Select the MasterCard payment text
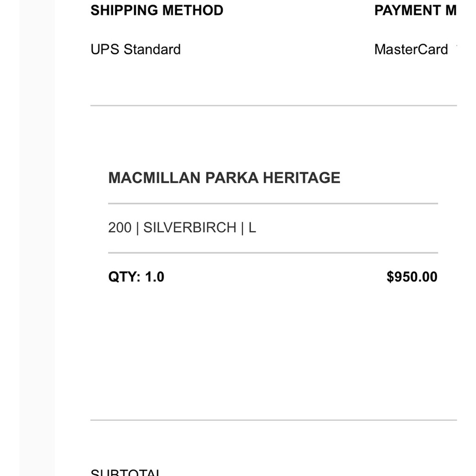Image resolution: width=476 pixels, height=476 pixels. [411, 50]
